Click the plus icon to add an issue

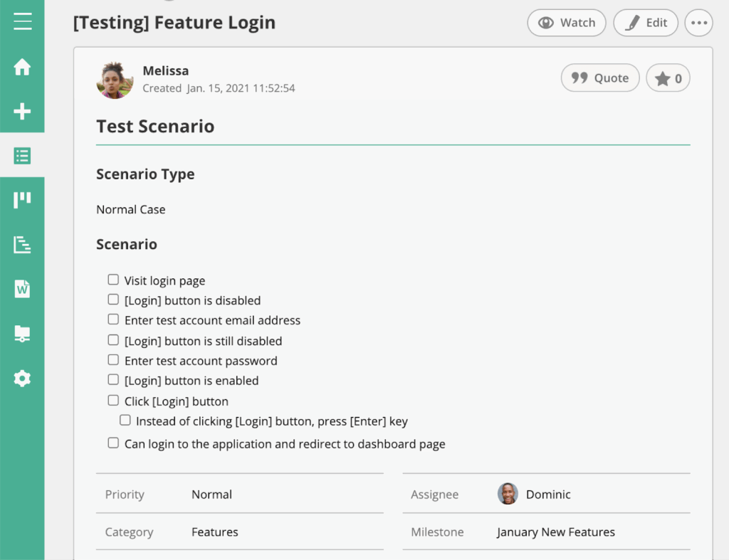tap(22, 111)
